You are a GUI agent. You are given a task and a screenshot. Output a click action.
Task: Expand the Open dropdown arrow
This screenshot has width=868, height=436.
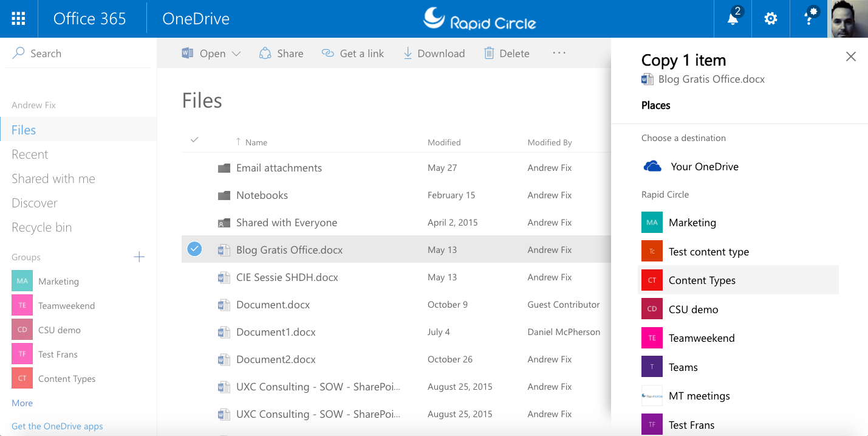[x=236, y=54]
